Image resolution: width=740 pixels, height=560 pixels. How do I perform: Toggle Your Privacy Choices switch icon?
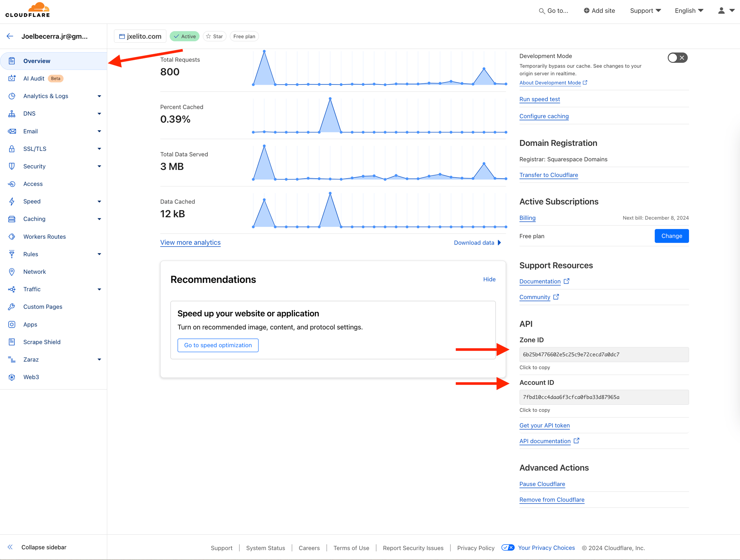(x=508, y=547)
